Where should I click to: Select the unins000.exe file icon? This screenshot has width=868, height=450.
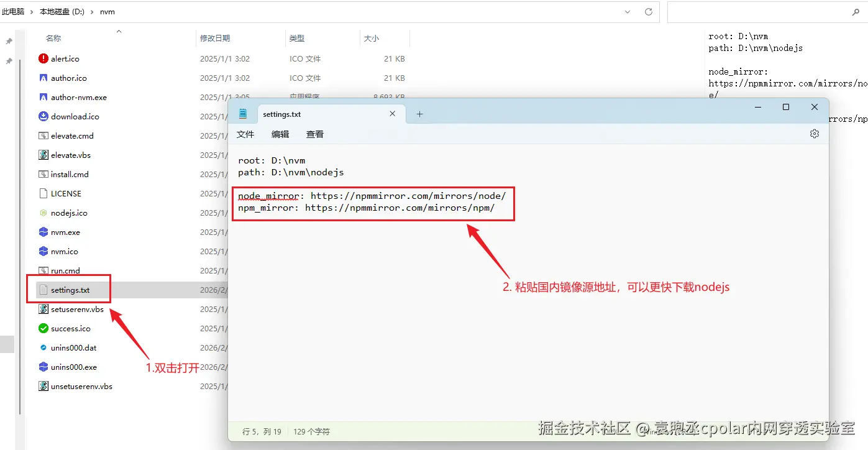click(43, 367)
